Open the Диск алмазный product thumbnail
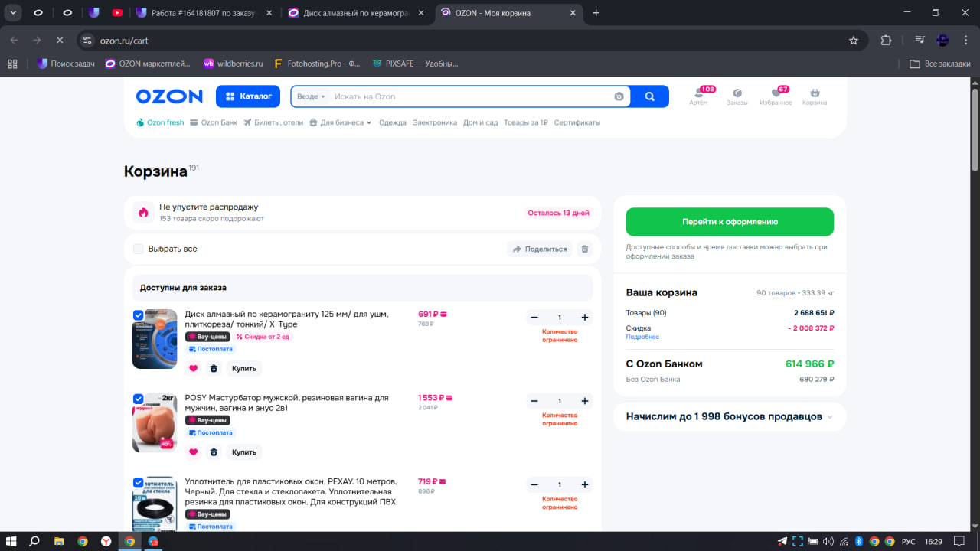Viewport: 980px width, 551px height. coord(155,339)
